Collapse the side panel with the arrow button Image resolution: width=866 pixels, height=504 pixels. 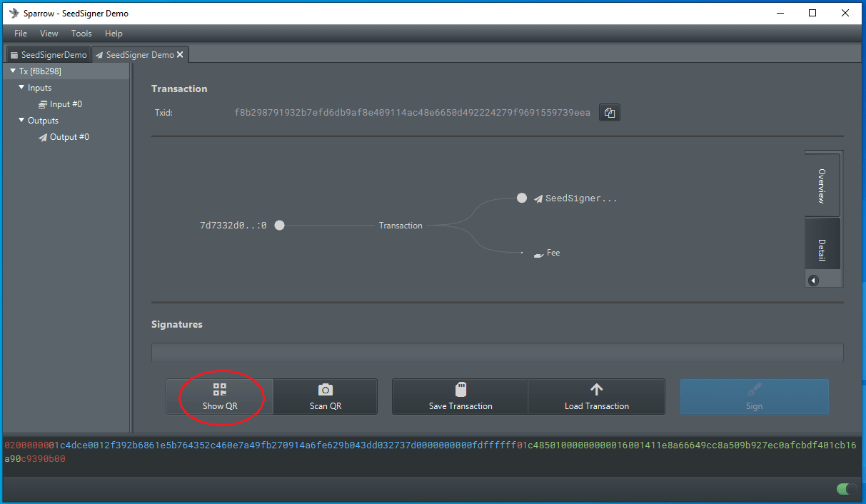coord(813,281)
